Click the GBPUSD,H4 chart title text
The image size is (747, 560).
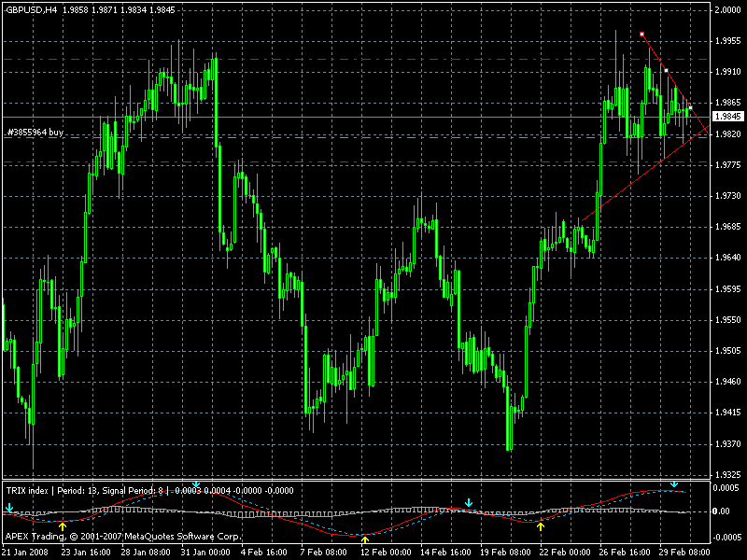click(33, 7)
